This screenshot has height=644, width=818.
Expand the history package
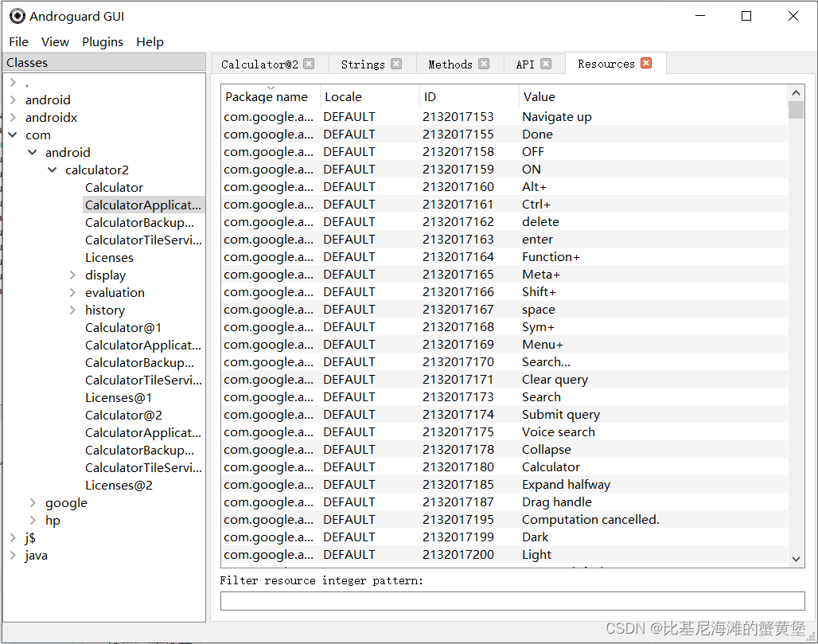[72, 310]
